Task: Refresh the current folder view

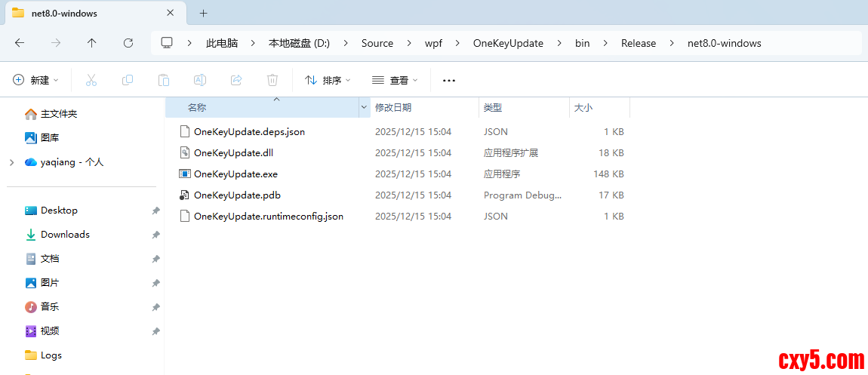Action: (128, 43)
